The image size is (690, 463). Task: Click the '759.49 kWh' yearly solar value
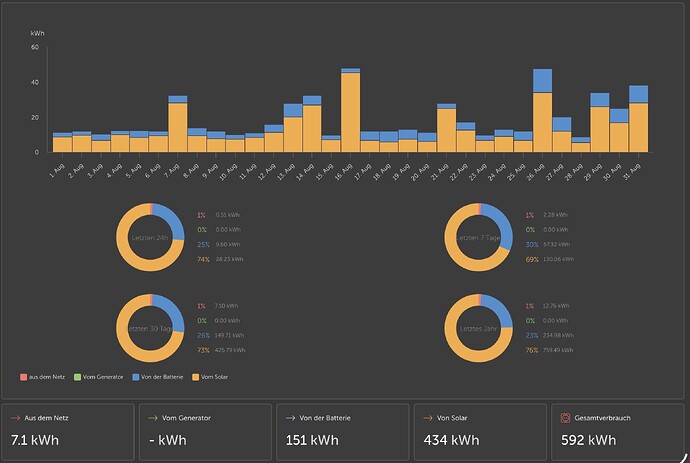(558, 350)
